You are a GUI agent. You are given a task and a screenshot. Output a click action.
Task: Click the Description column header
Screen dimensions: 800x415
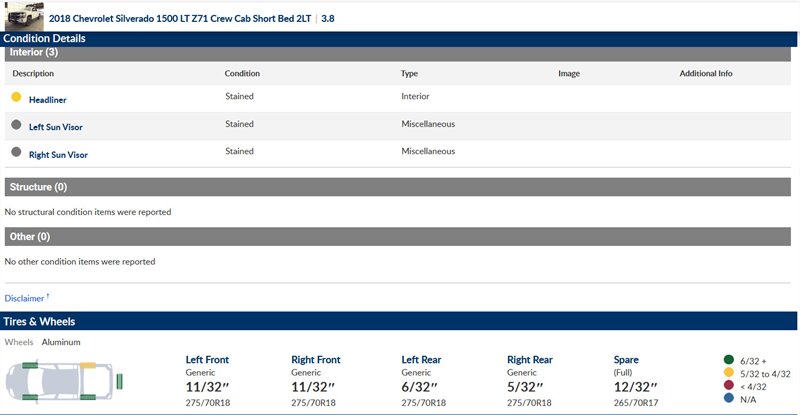click(x=33, y=74)
